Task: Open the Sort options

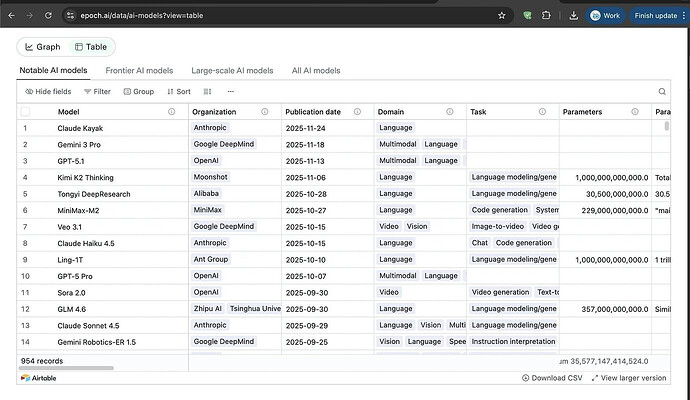Action: pyautogui.click(x=177, y=91)
